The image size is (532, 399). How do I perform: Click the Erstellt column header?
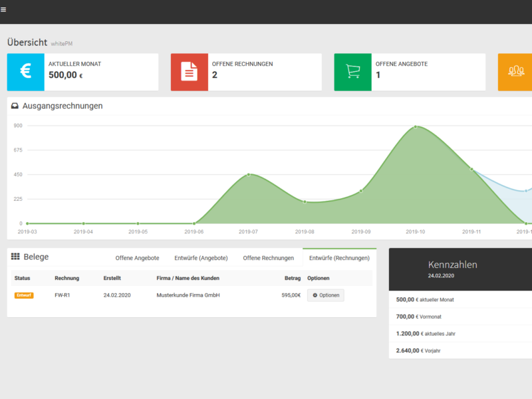(112, 278)
